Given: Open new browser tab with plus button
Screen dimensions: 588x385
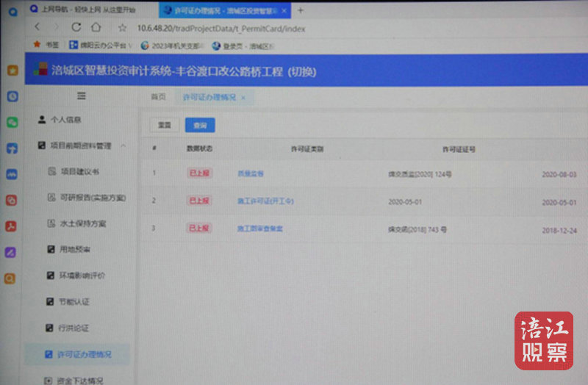Looking at the screenshot, I should (301, 10).
